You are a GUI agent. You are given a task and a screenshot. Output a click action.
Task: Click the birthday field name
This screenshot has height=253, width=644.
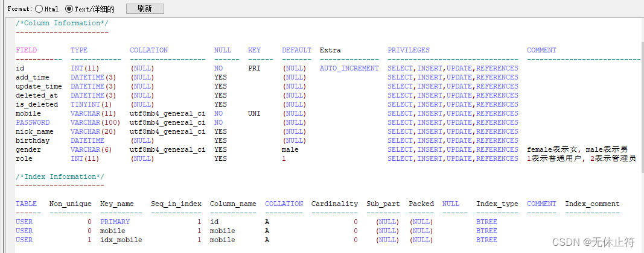point(33,140)
